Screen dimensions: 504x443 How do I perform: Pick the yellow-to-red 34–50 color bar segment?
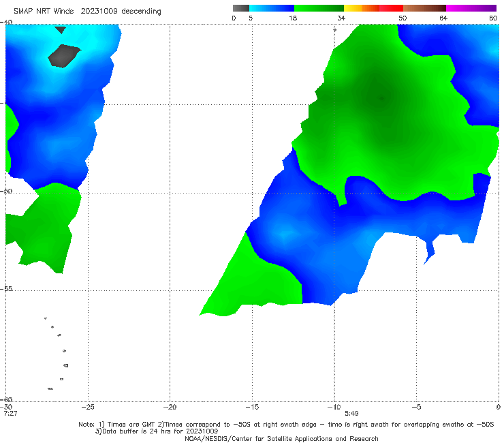coord(373,8)
